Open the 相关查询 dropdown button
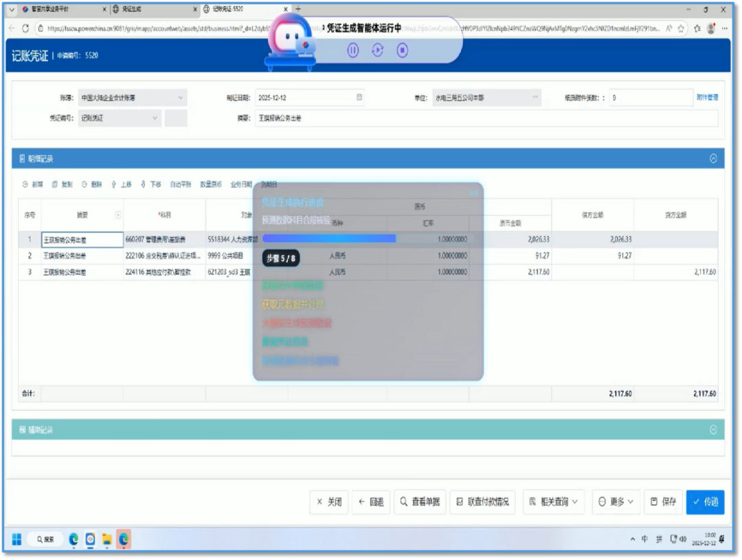The image size is (742, 560). [554, 502]
